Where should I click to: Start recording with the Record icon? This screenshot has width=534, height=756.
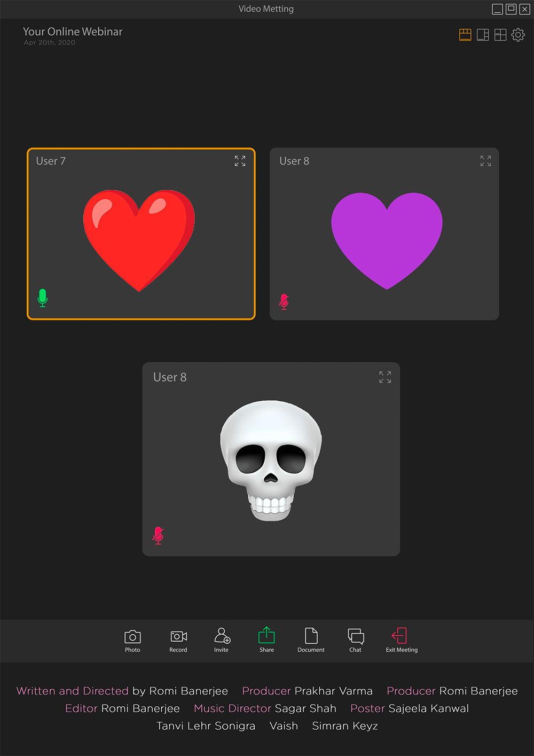[x=178, y=636]
